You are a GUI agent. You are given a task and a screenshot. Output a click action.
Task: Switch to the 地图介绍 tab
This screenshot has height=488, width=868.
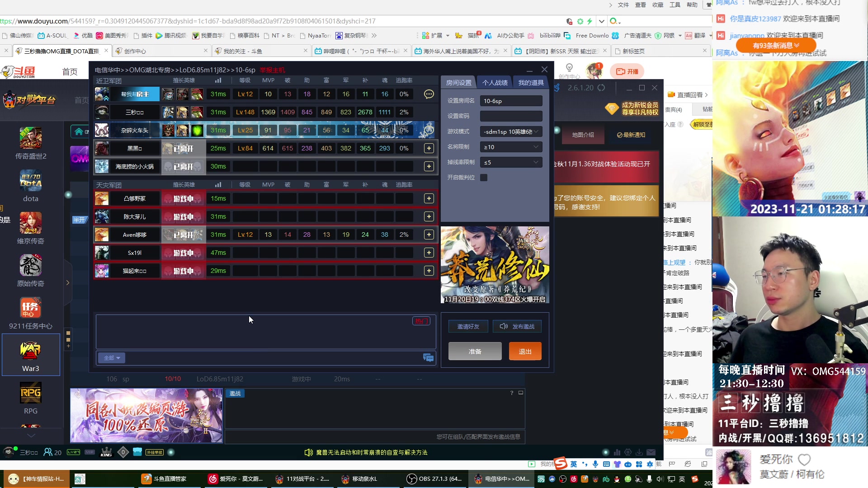[583, 135]
